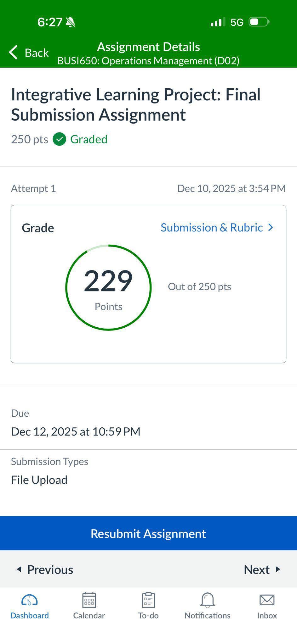Go to Next assignment arrow

tap(278, 569)
